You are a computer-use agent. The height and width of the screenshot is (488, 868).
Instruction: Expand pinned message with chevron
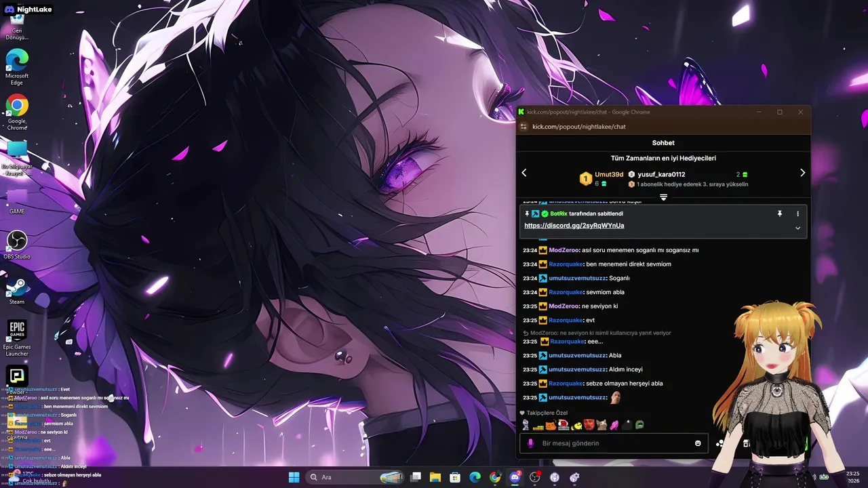(x=797, y=228)
